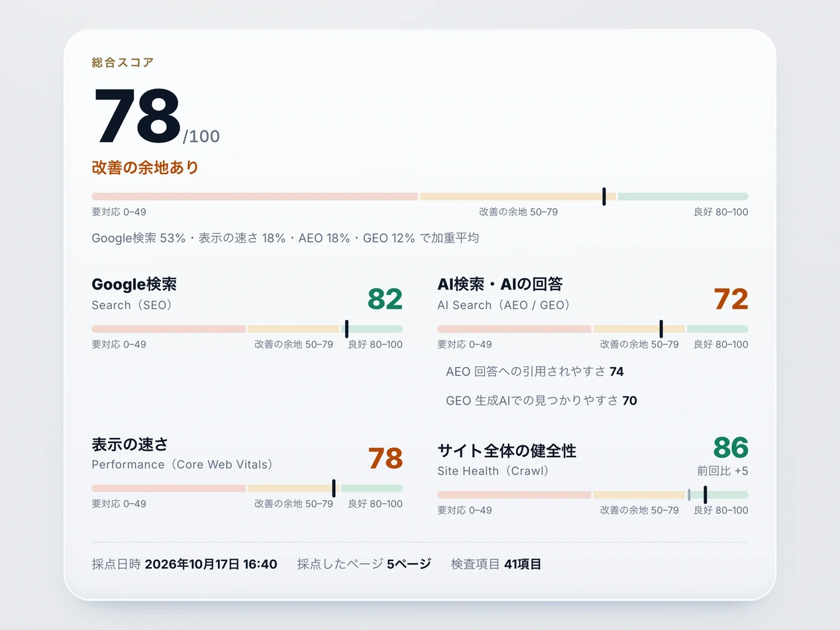Click 良好 80–100 under overall gauge
This screenshot has height=630, width=840.
(x=721, y=212)
